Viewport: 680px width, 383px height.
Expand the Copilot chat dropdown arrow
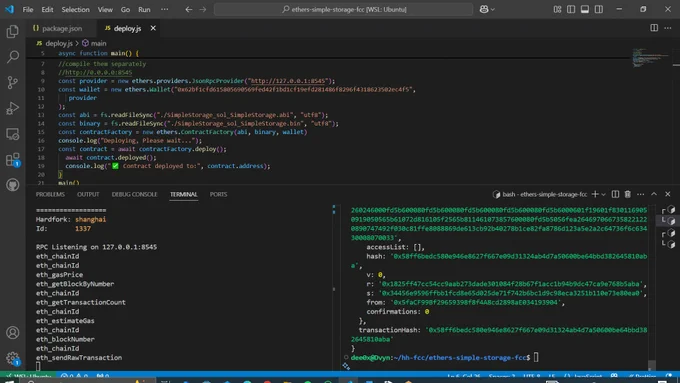click(493, 9)
